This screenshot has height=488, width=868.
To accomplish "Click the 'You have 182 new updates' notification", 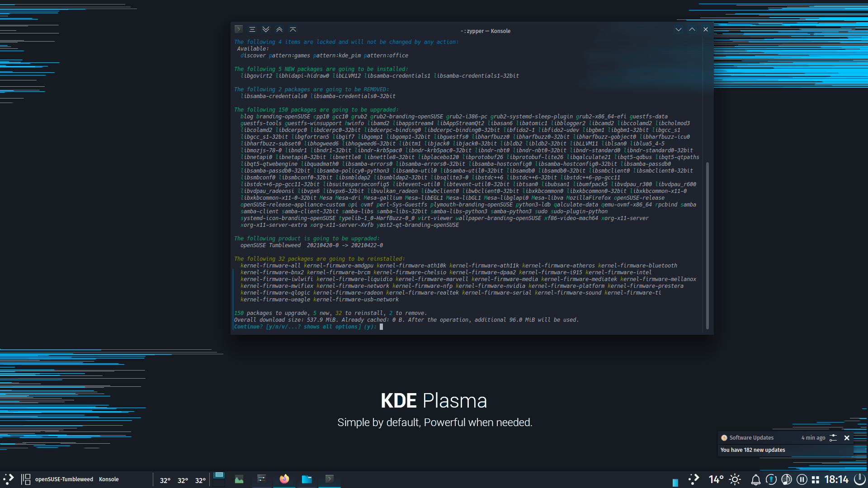I will (753, 450).
